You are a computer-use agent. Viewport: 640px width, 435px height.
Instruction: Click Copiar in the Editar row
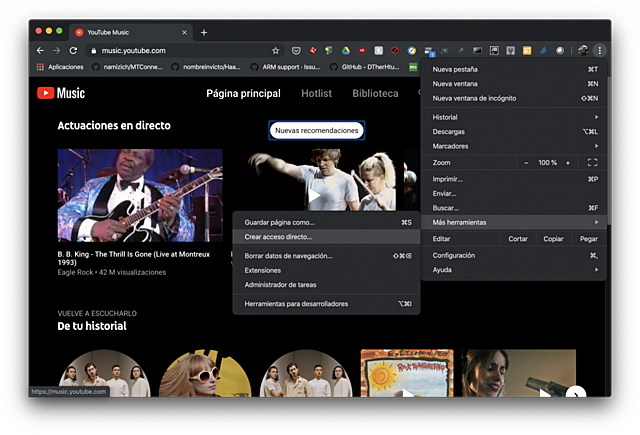tap(553, 239)
